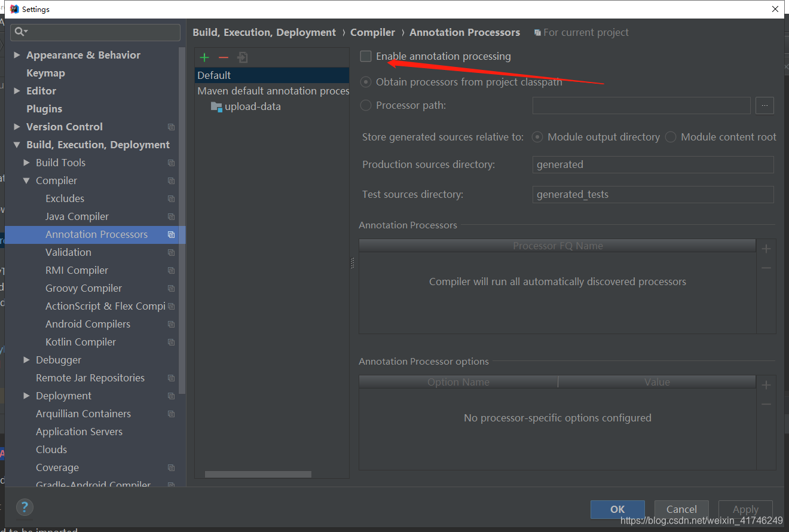Click the OK button

617,509
